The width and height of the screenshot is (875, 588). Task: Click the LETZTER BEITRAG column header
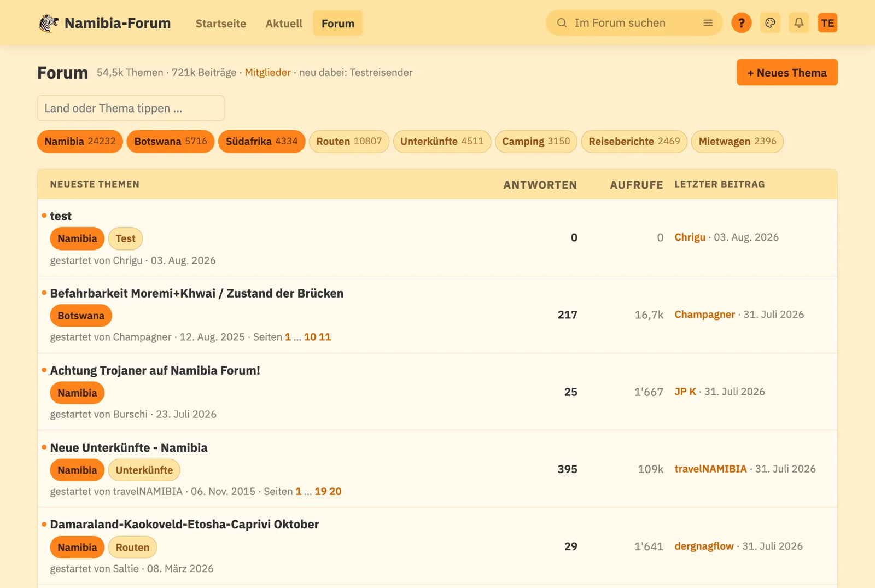click(720, 184)
